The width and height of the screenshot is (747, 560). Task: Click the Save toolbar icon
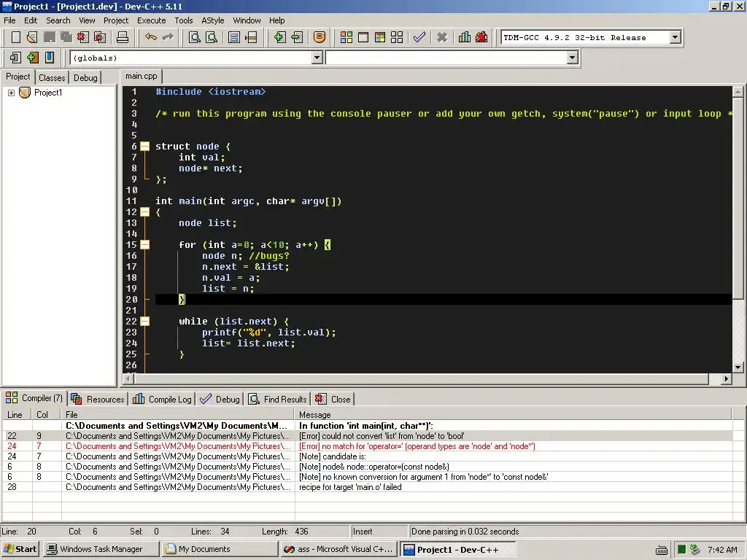[49, 37]
